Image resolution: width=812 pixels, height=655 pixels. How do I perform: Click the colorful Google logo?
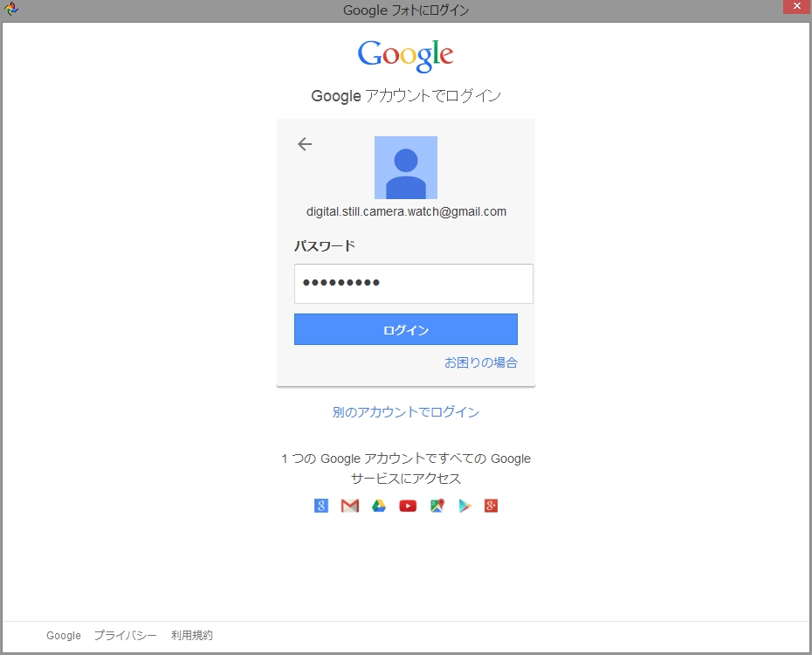[x=406, y=55]
